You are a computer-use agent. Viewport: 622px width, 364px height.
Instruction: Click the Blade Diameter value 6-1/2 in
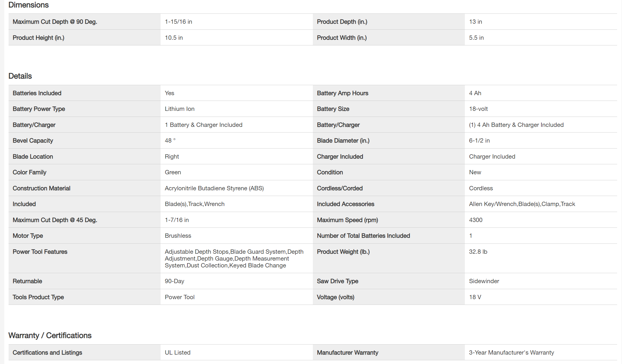[479, 141]
